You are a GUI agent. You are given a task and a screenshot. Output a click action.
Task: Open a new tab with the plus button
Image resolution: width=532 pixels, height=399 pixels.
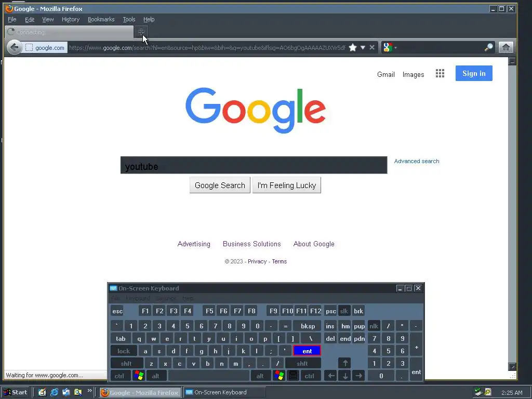[141, 32]
